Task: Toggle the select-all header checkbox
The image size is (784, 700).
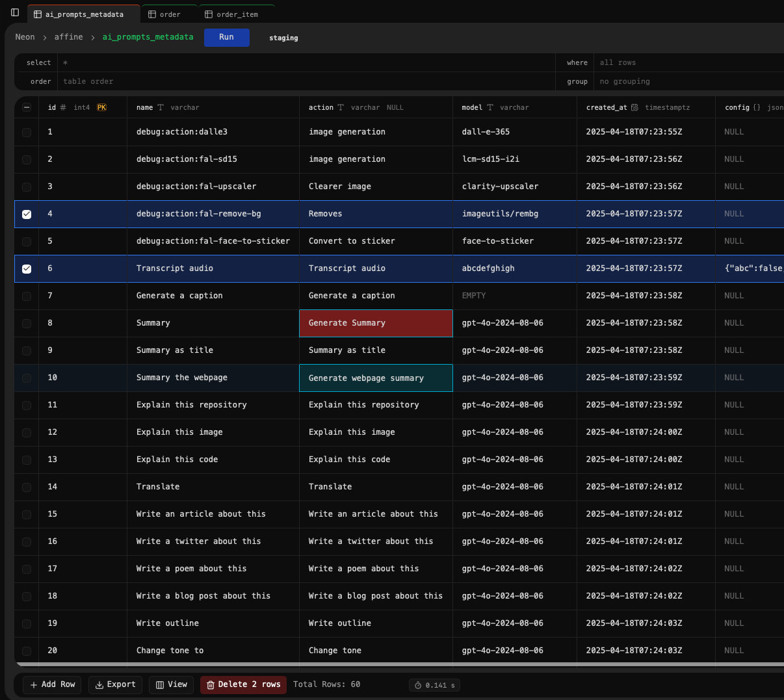Action: [x=27, y=107]
